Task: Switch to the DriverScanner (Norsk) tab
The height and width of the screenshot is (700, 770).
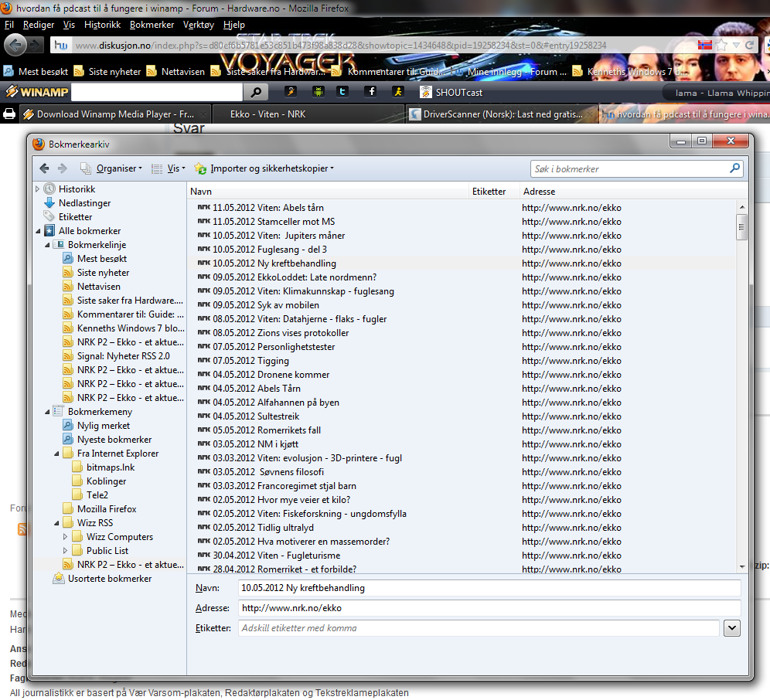Action: (503, 114)
